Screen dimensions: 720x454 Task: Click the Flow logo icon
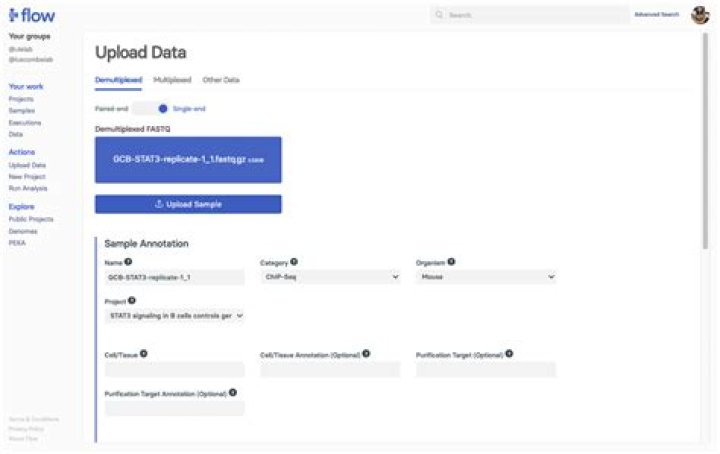(15, 16)
